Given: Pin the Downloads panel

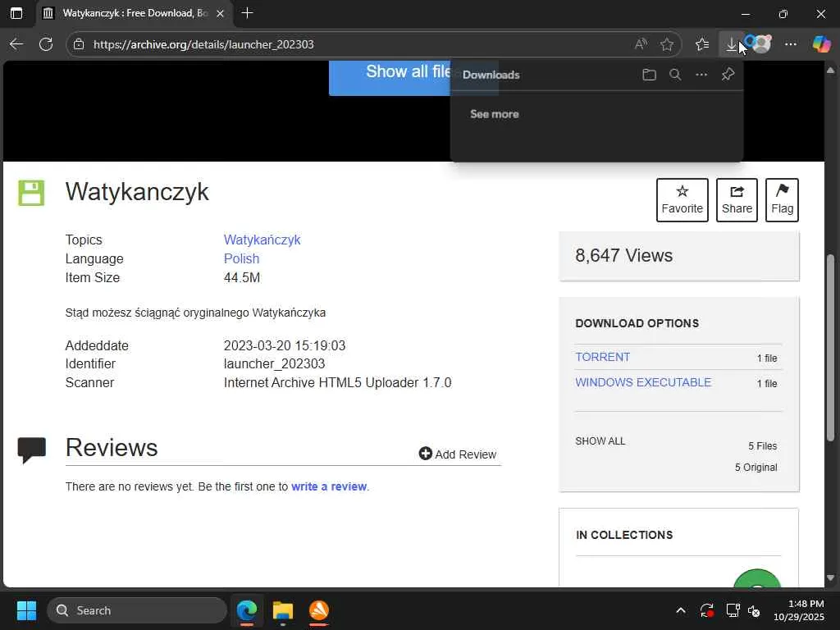Looking at the screenshot, I should point(728,75).
